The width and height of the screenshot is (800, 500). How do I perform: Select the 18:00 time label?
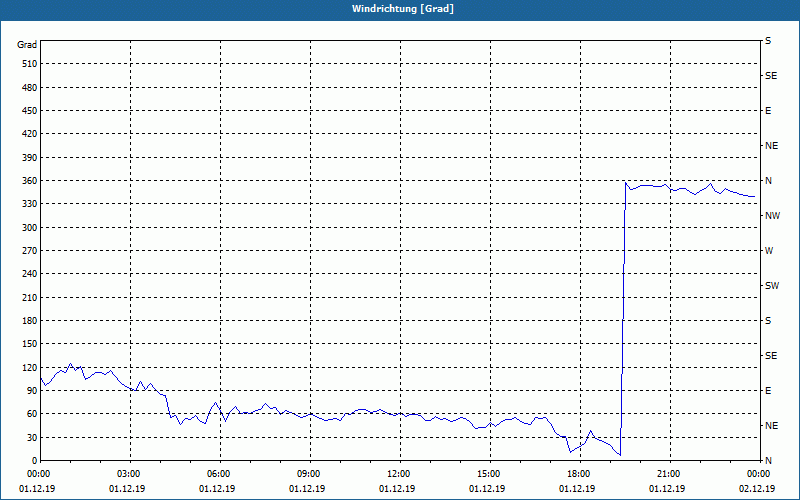coord(580,473)
